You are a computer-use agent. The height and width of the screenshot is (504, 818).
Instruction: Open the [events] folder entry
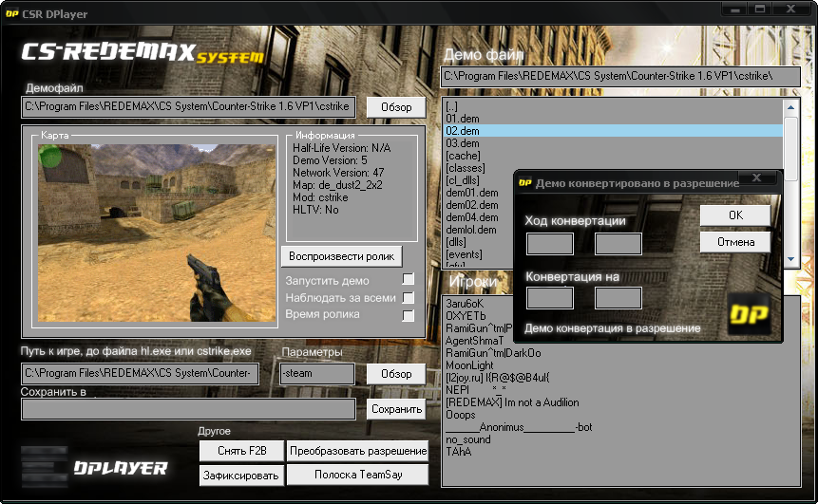(464, 254)
